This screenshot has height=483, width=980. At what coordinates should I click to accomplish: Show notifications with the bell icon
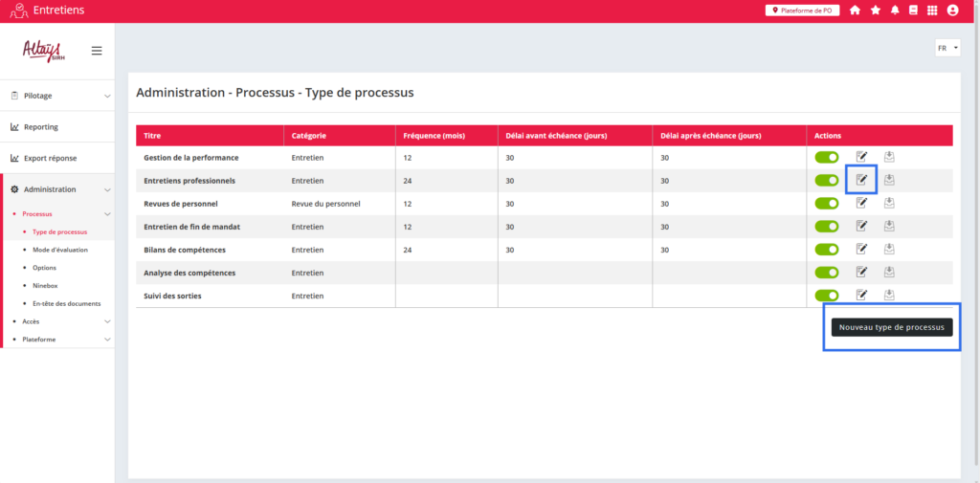click(x=895, y=11)
